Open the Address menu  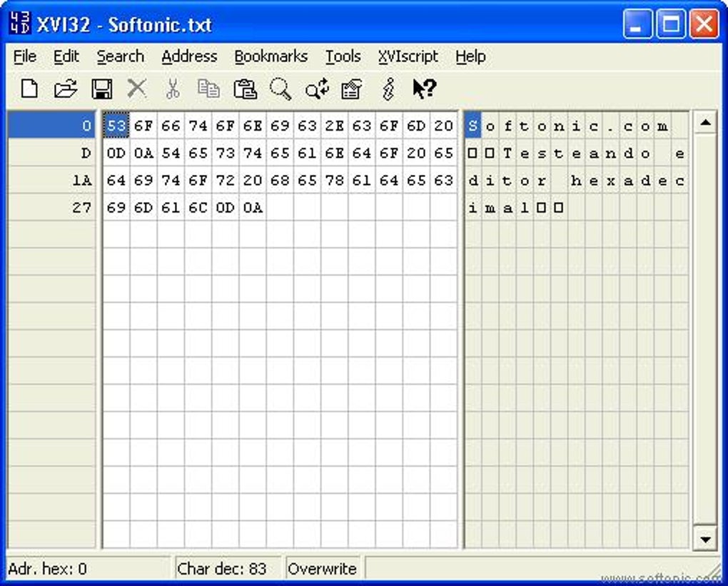click(x=189, y=56)
